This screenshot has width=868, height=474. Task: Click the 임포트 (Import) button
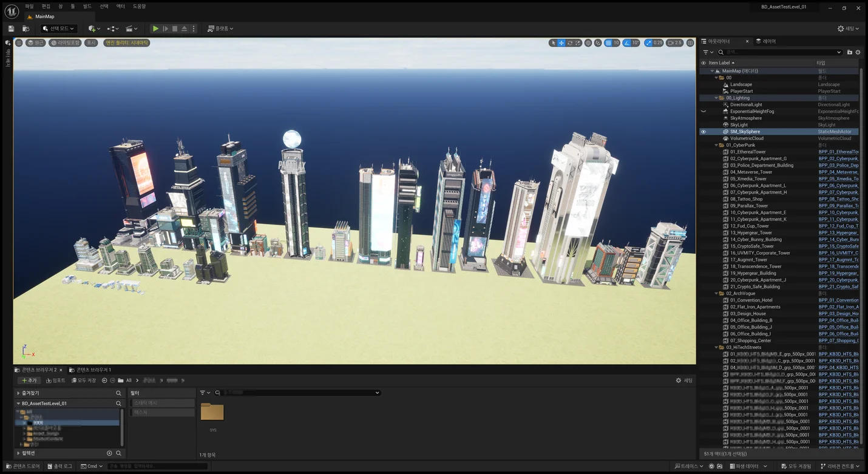[x=55, y=381]
